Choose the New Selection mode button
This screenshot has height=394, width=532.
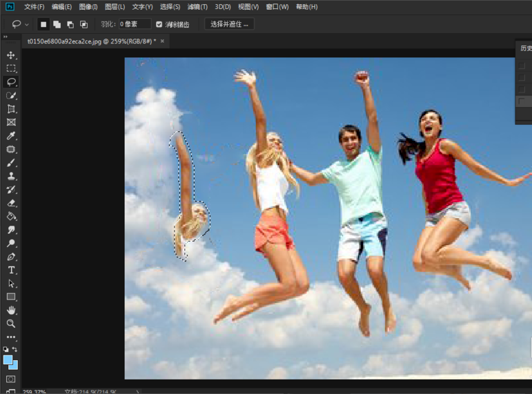[x=43, y=24]
